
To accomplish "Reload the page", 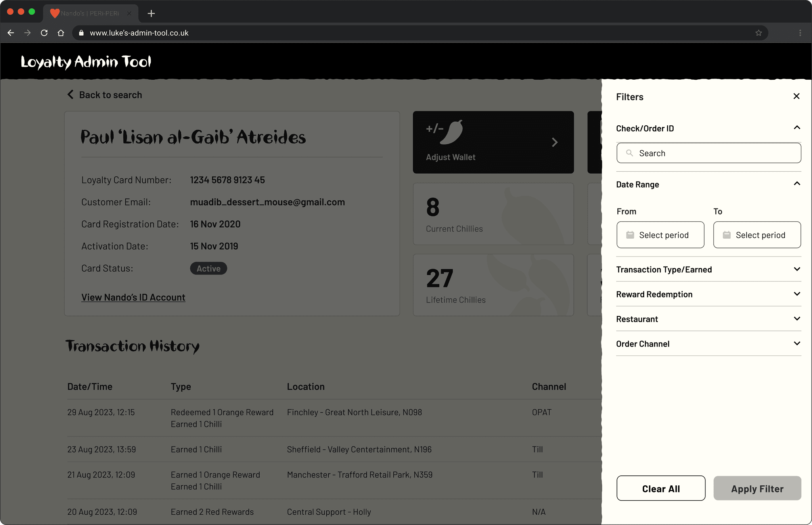I will tap(44, 33).
